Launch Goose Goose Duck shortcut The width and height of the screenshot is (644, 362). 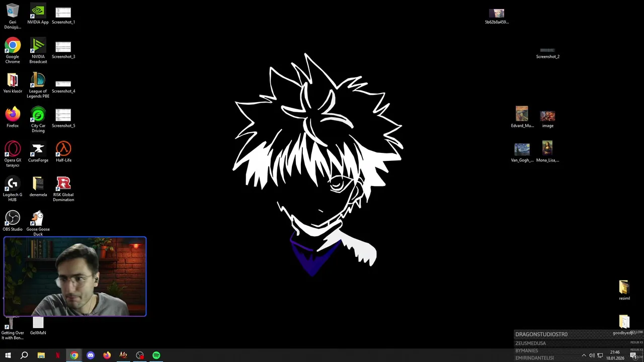click(x=38, y=223)
